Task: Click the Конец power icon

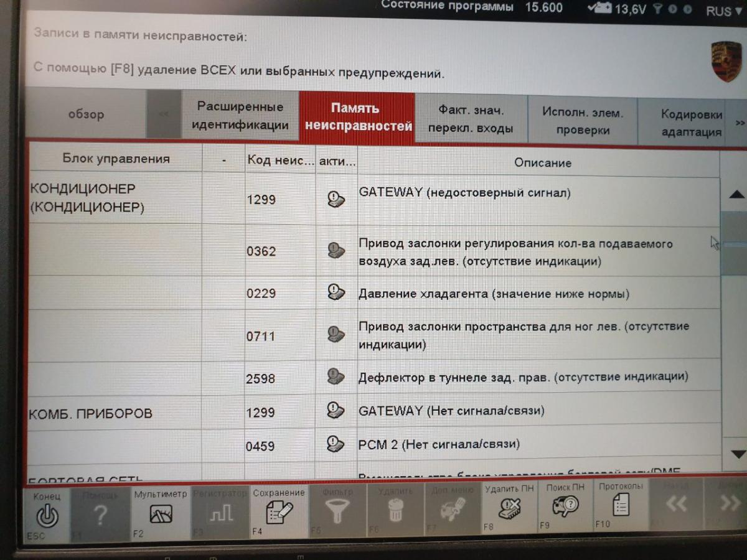Action: click(47, 515)
